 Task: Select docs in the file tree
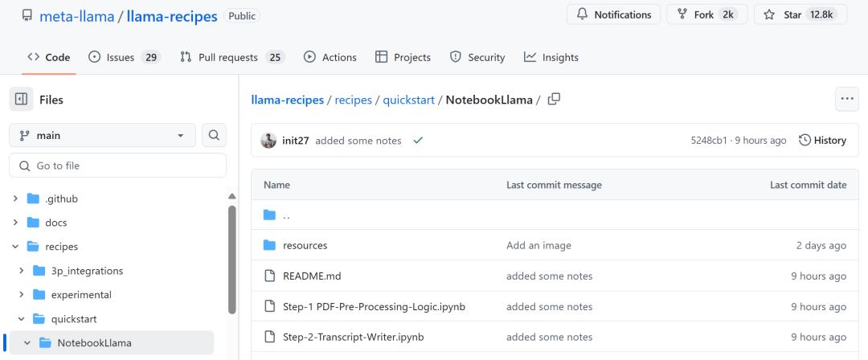[x=56, y=223]
